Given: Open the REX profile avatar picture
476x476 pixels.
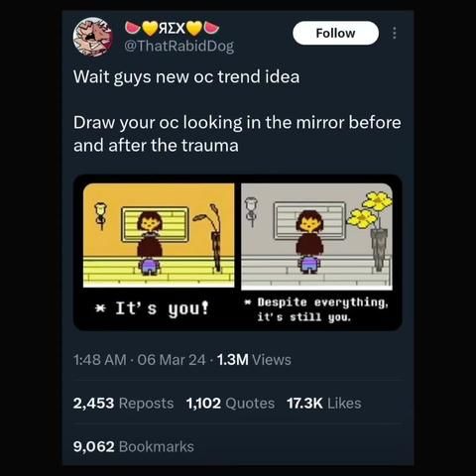Looking at the screenshot, I should pos(93,37).
